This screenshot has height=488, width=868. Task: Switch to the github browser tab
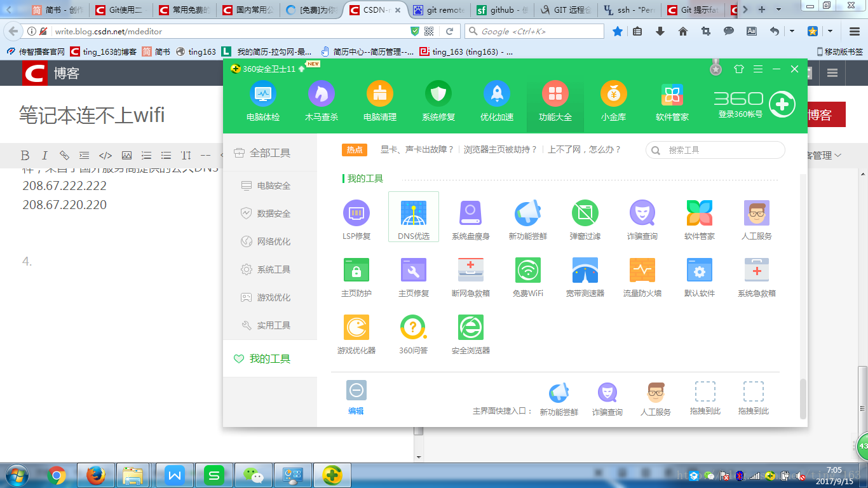502,10
